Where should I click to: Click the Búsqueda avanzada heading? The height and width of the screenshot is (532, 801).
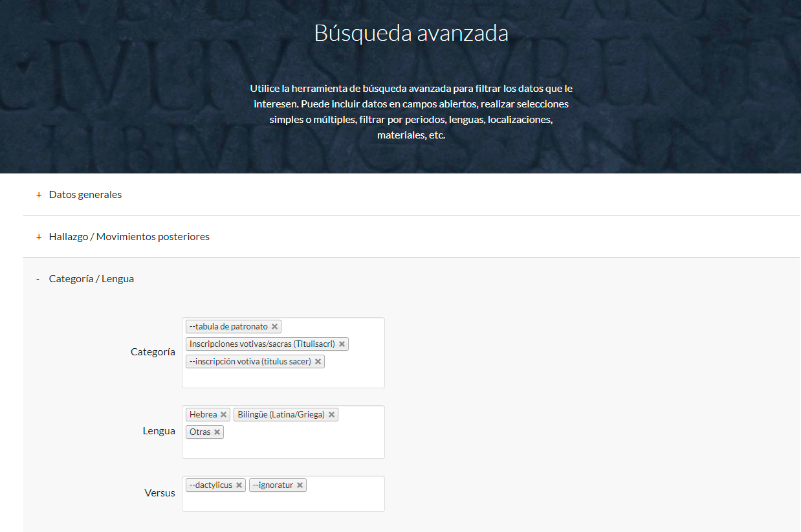[x=411, y=33]
